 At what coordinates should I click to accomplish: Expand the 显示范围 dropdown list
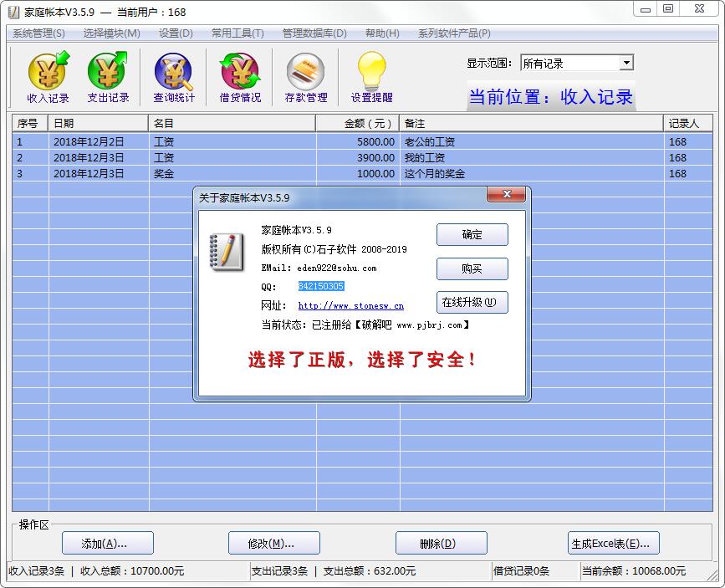626,63
